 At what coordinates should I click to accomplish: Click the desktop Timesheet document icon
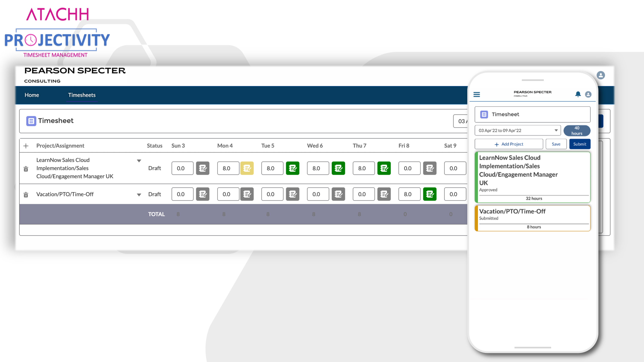(31, 121)
